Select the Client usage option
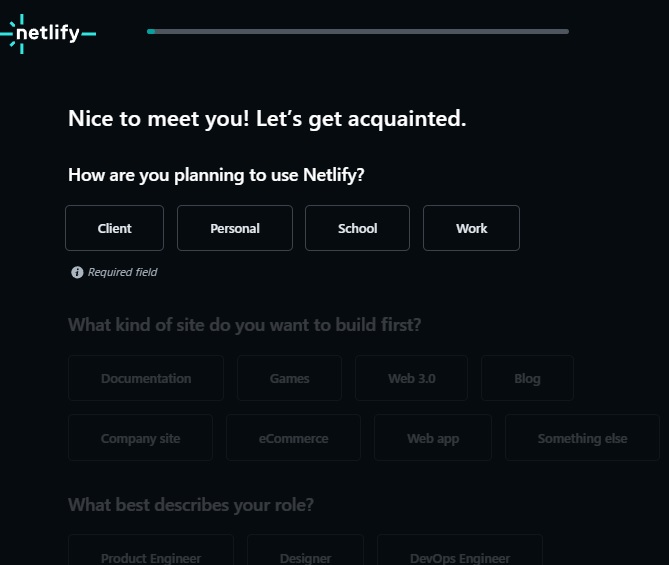The image size is (669, 565). coord(114,228)
